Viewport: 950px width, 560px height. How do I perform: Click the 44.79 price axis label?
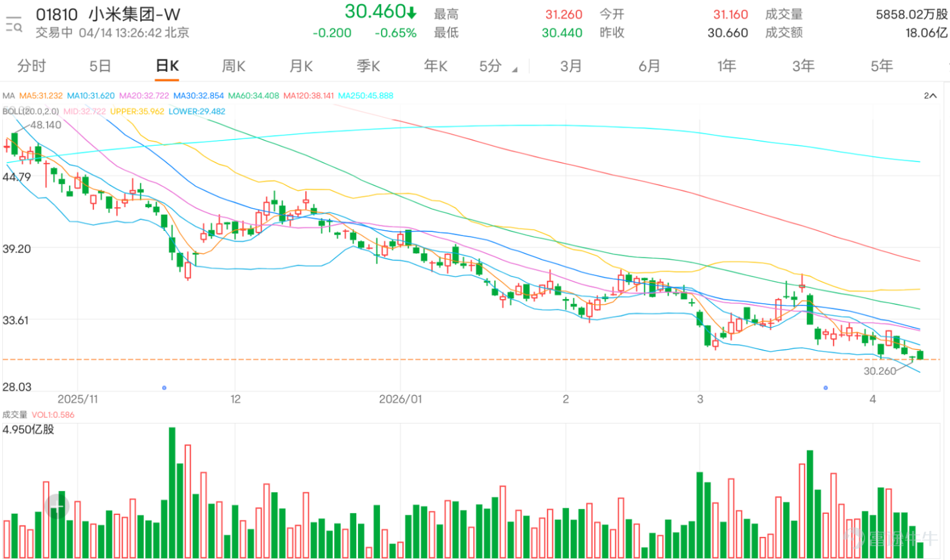click(x=17, y=177)
